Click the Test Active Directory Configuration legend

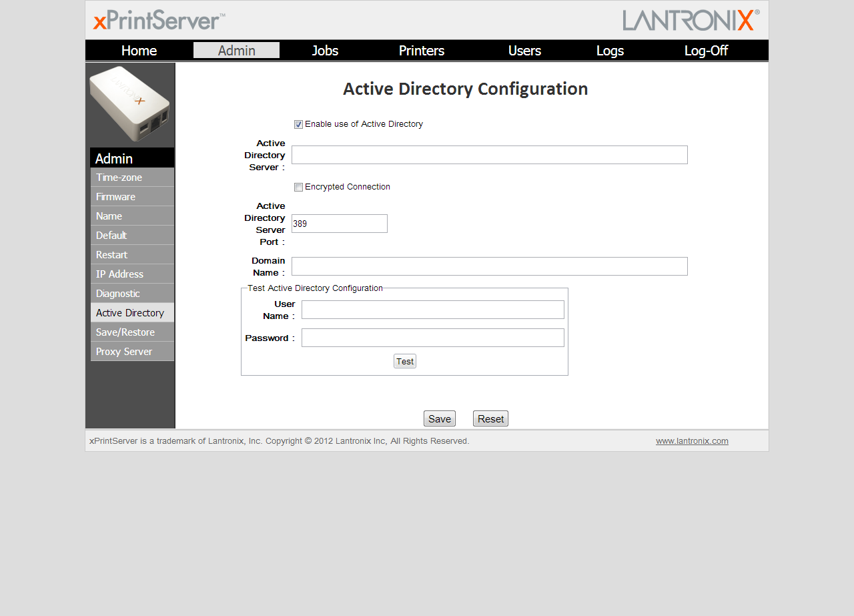(315, 288)
